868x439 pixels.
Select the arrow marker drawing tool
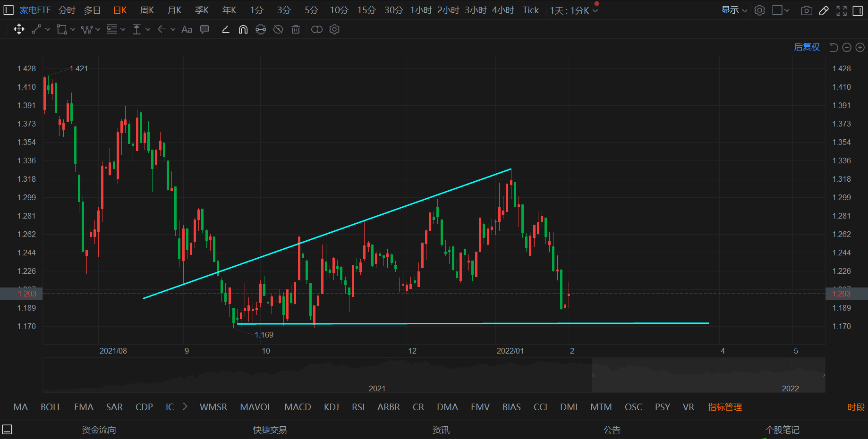(x=162, y=29)
